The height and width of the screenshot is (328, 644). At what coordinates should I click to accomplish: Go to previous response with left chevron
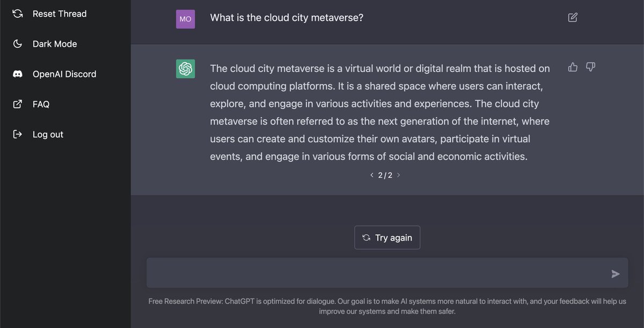pos(372,175)
